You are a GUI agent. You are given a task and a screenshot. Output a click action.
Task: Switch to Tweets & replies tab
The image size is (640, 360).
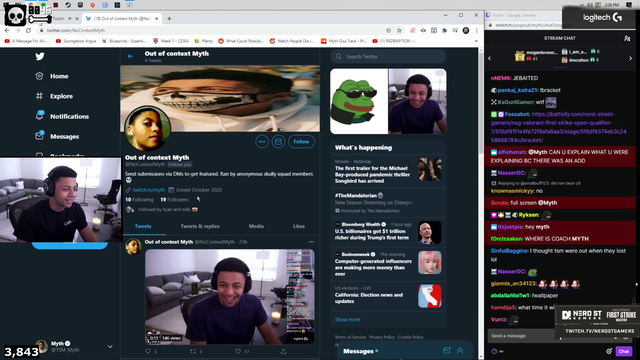click(x=200, y=226)
